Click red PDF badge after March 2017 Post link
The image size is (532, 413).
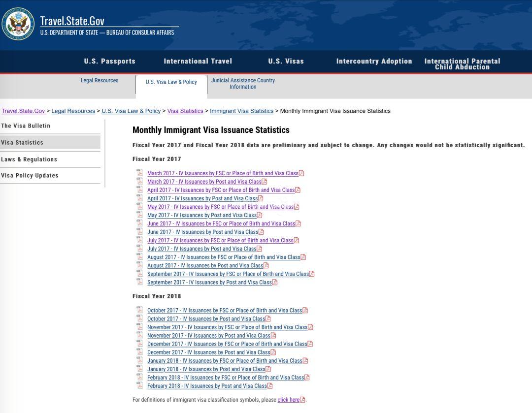265,182
